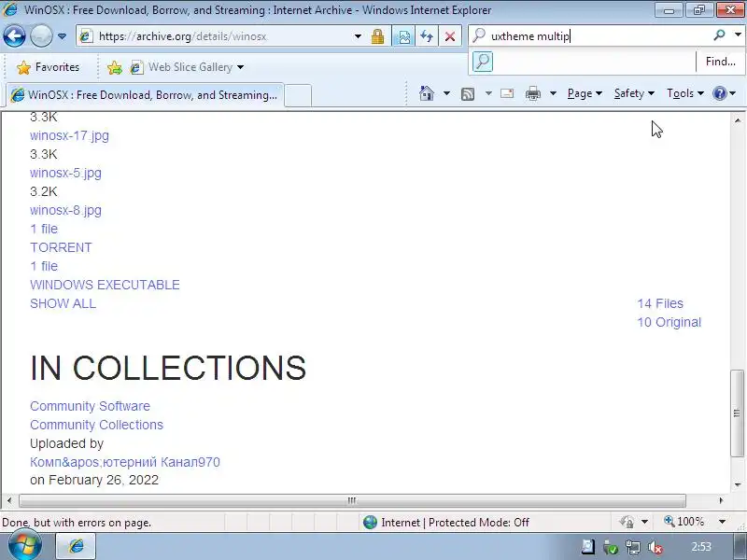Click the '1 file' link above TORRENT
Screen dimensions: 747x560
[44, 229]
